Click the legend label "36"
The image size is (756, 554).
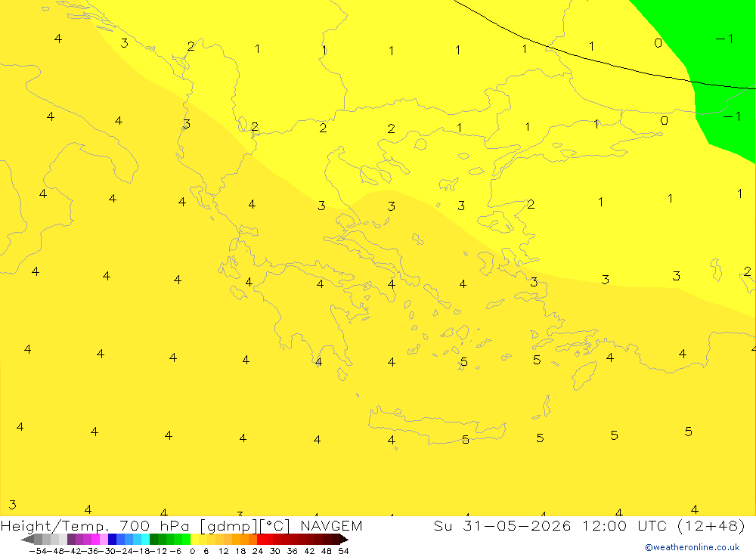point(292,551)
